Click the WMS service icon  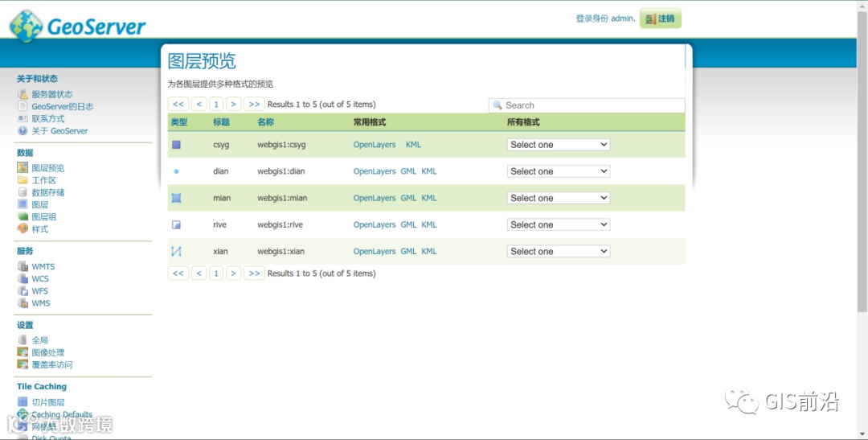click(x=23, y=303)
